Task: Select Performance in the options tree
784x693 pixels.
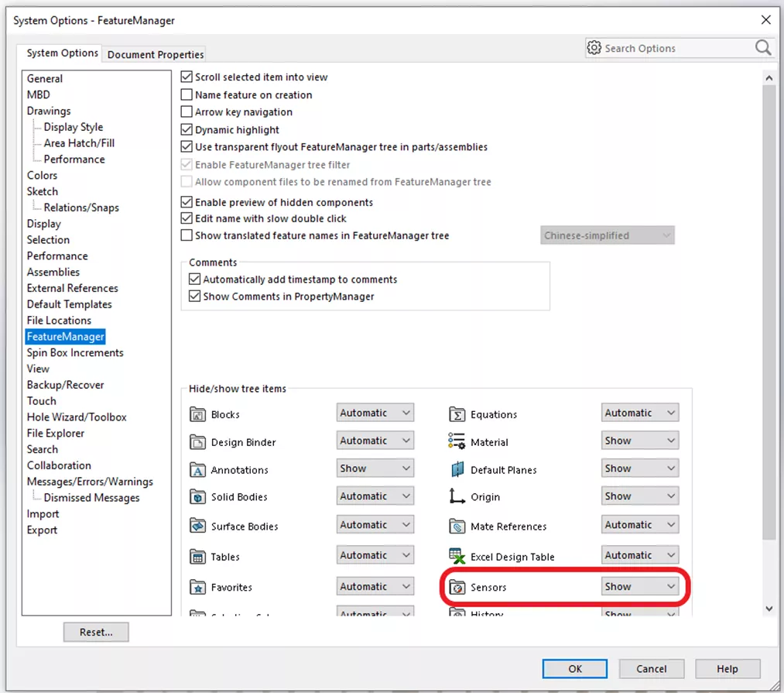Action: [x=57, y=256]
